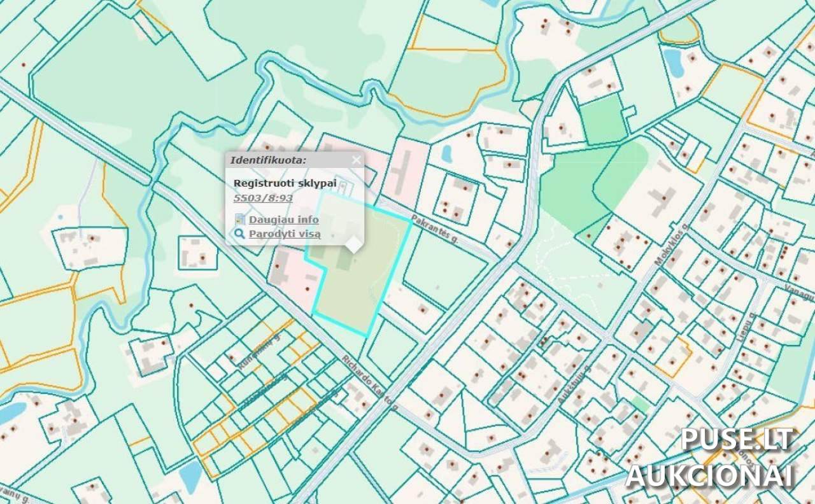Click the magnifier icon beside Parodyti visą
The image size is (815, 504).
pos(240,234)
